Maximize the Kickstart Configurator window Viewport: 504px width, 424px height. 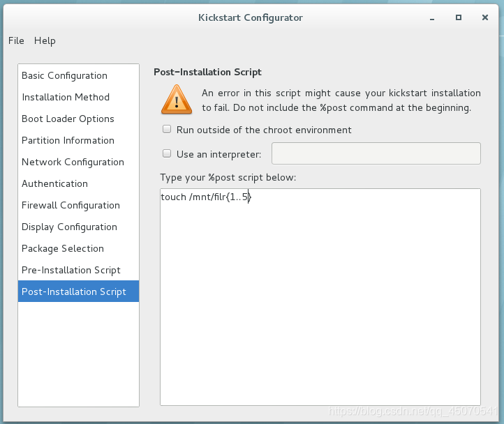pyautogui.click(x=459, y=17)
